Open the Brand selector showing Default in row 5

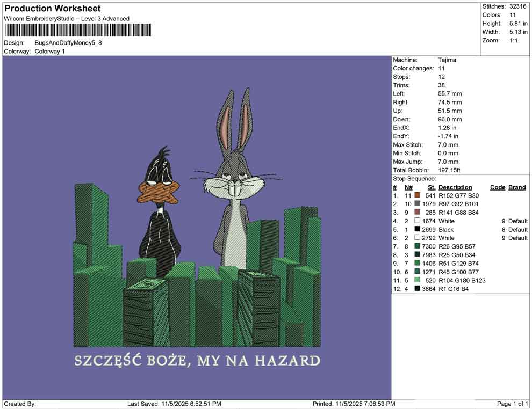[x=518, y=229]
